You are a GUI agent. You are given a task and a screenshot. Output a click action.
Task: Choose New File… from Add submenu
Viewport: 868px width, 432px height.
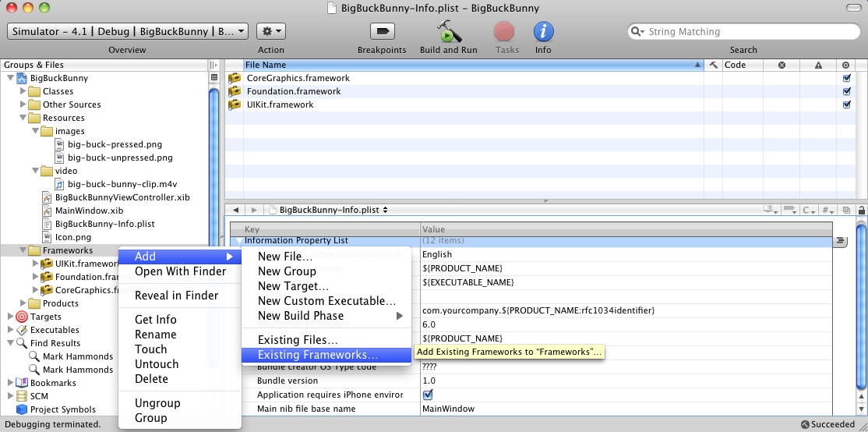point(326,257)
